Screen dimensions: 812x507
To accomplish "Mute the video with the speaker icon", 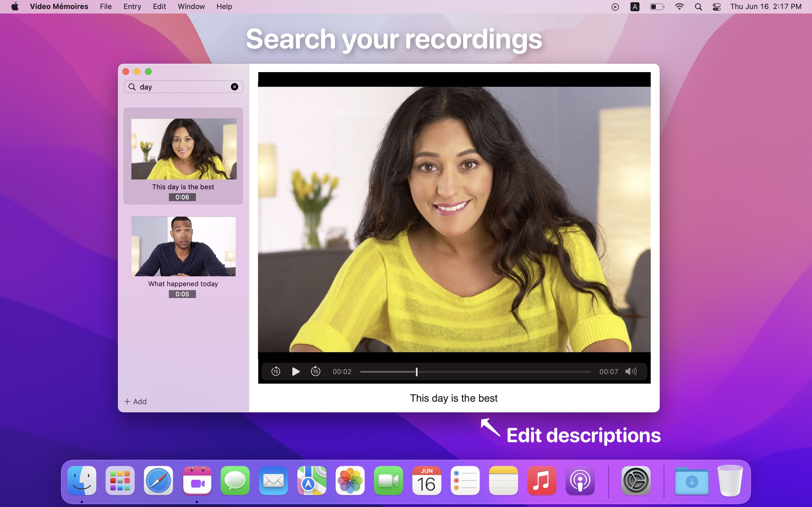I will [x=631, y=371].
